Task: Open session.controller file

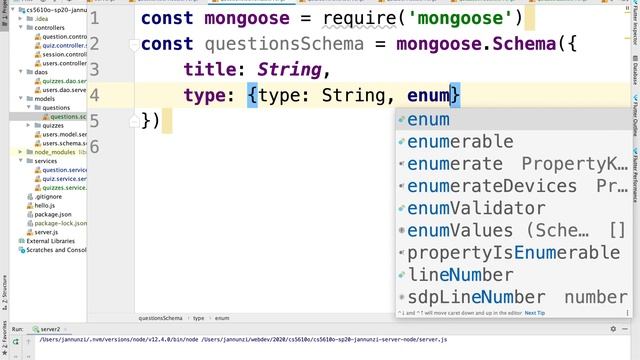Action: coord(61,54)
